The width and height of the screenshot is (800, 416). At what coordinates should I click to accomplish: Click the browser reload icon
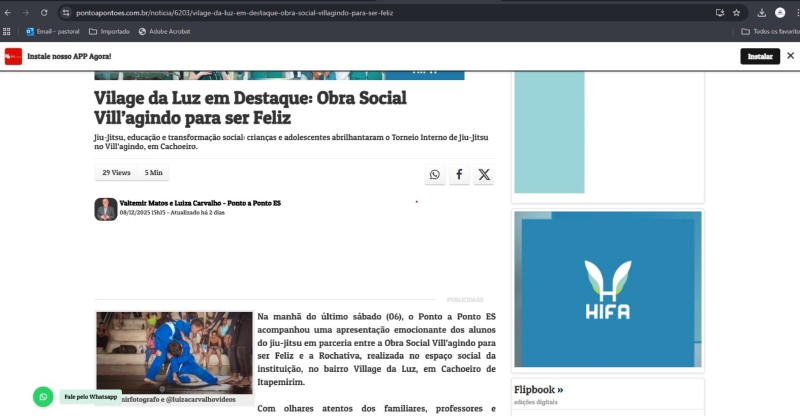(x=44, y=12)
